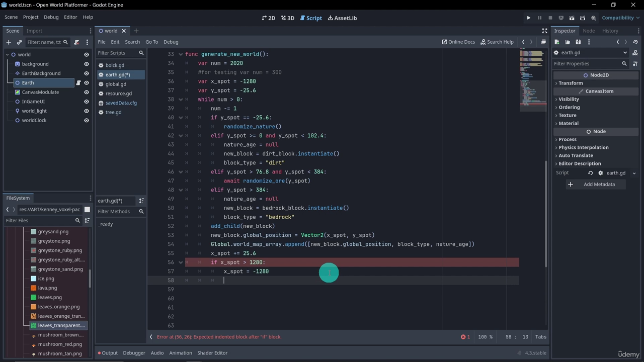644x362 pixels.
Task: Open the Output bottom panel
Action: click(108, 353)
